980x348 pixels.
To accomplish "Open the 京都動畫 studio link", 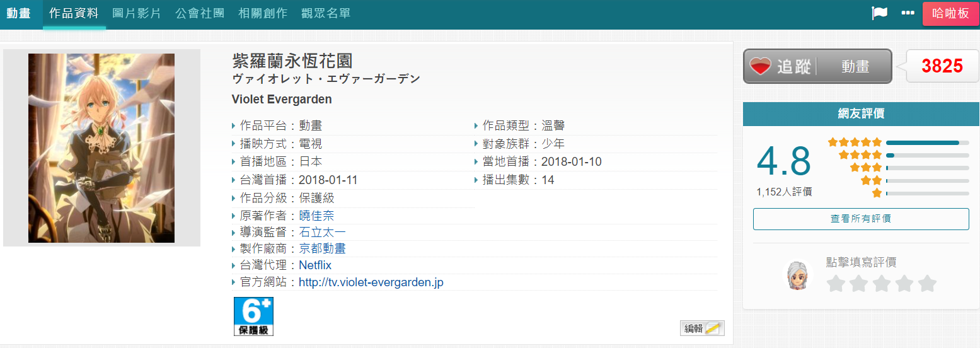I will 322,249.
